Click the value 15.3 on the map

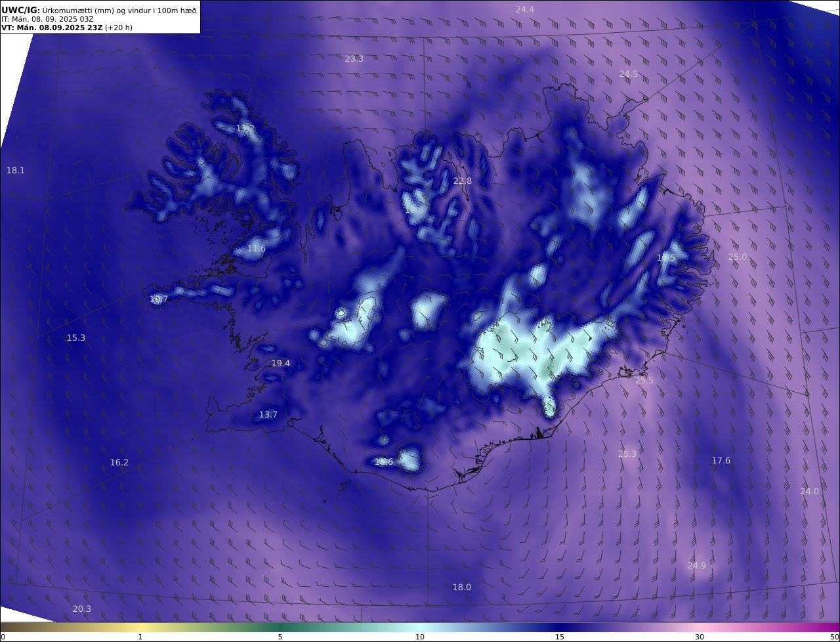point(75,337)
